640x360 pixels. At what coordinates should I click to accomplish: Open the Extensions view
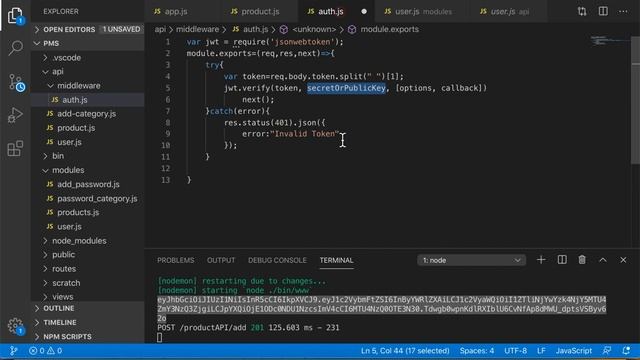(15, 149)
